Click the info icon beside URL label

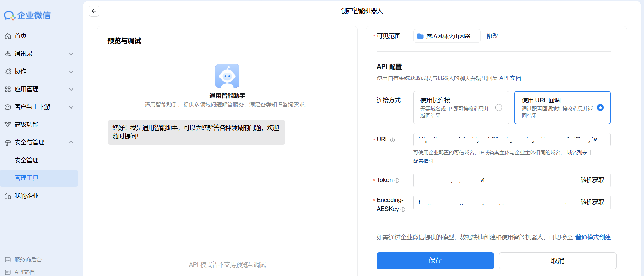click(x=393, y=140)
